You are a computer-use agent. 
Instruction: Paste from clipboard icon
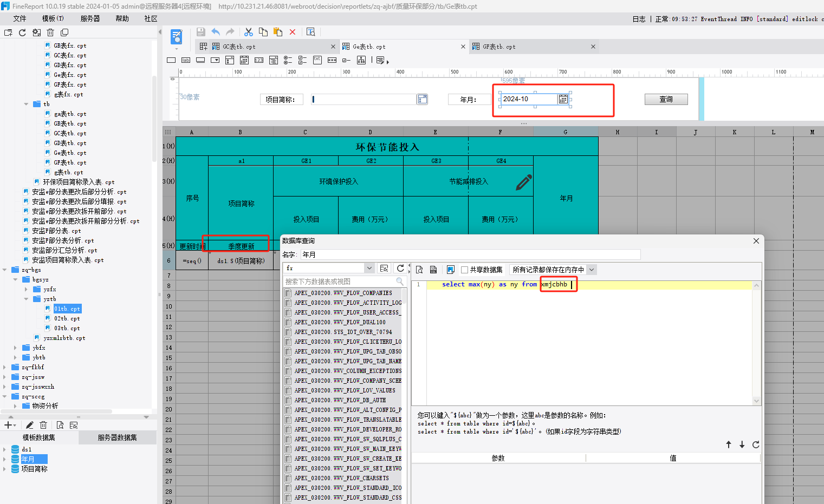(x=278, y=32)
